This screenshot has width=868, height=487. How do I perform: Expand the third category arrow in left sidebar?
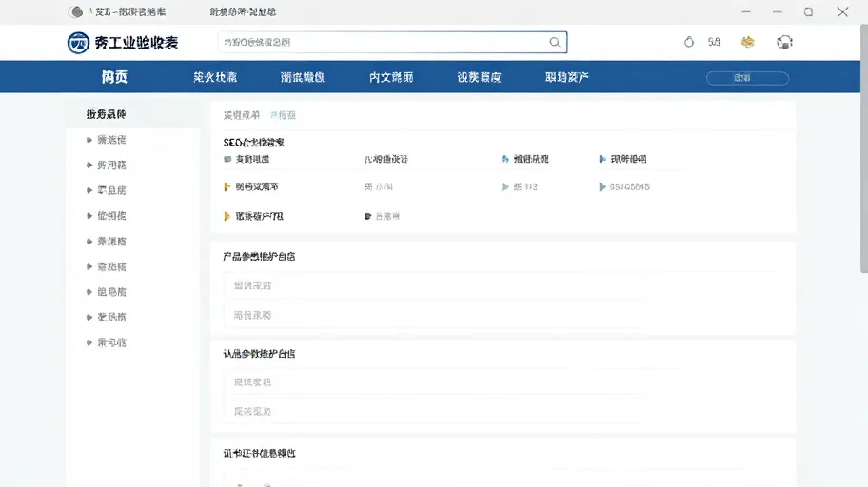point(89,190)
